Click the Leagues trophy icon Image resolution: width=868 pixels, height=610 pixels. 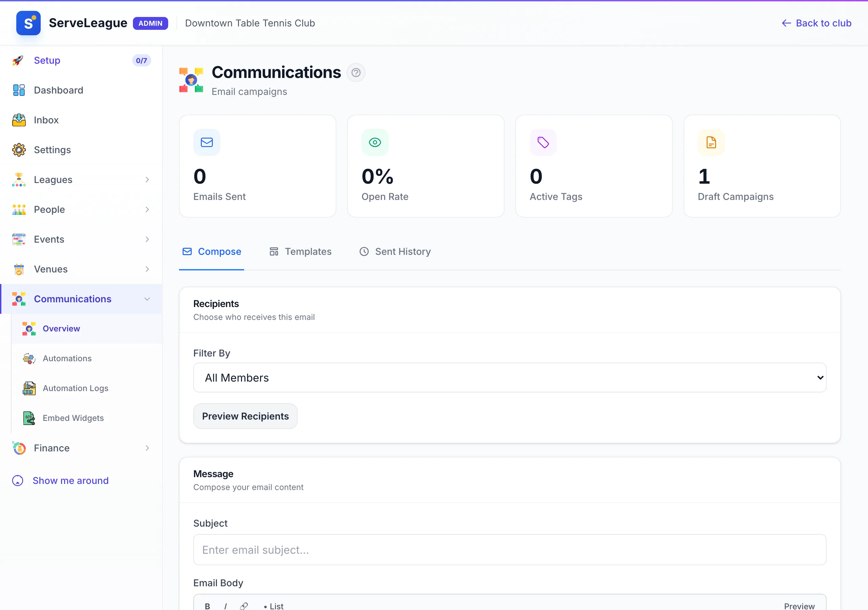19,180
